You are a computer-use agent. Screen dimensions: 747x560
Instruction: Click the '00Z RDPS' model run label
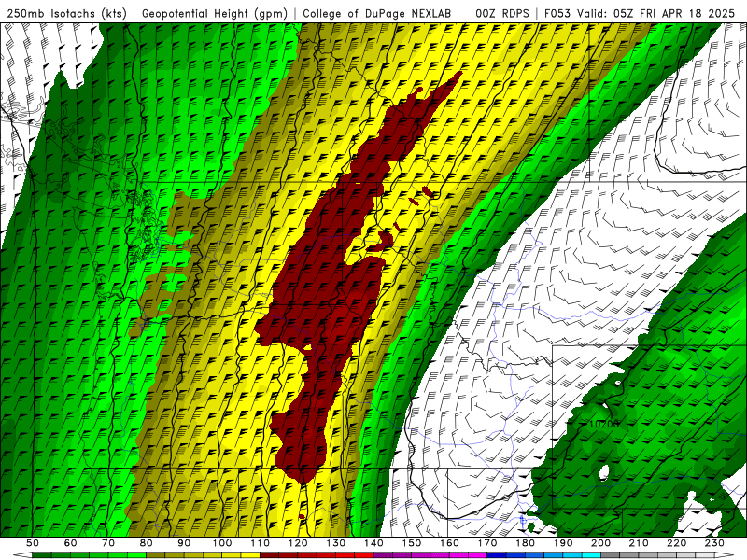[502, 13]
